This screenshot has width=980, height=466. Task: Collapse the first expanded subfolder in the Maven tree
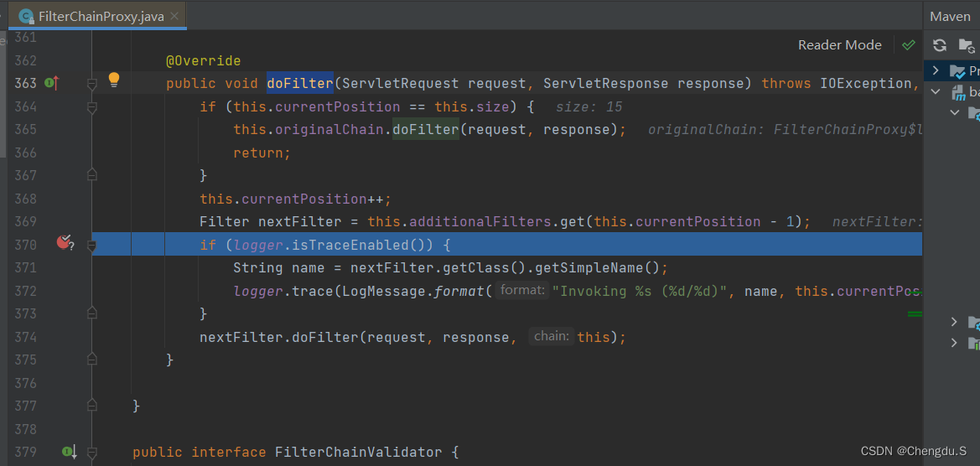[954, 112]
